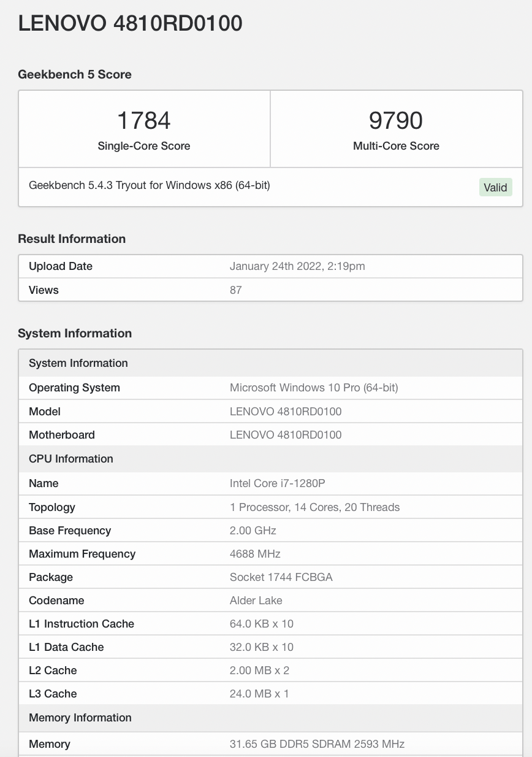The width and height of the screenshot is (532, 757).
Task: Click the Result Information section header
Action: (72, 239)
